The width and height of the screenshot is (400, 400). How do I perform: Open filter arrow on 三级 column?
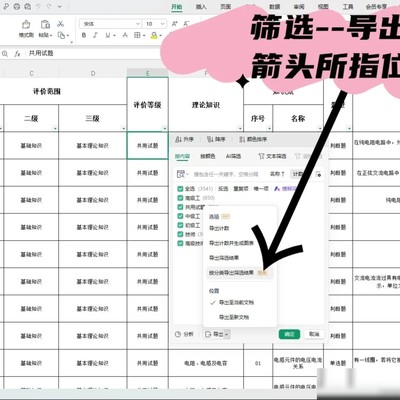123,128
